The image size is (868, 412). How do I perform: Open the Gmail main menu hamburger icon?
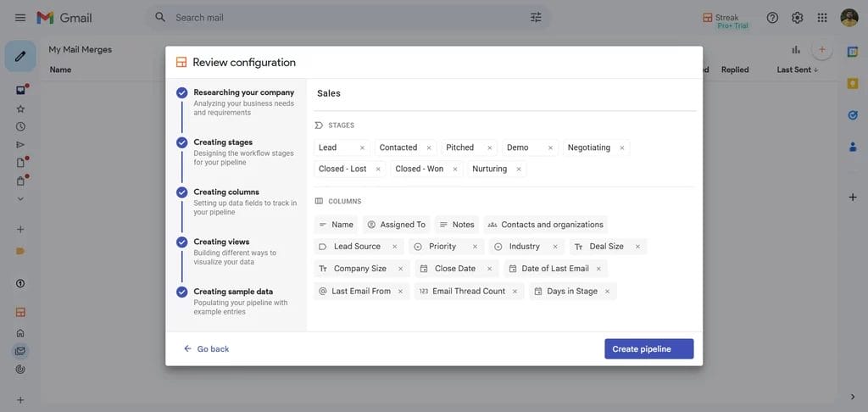tap(20, 18)
